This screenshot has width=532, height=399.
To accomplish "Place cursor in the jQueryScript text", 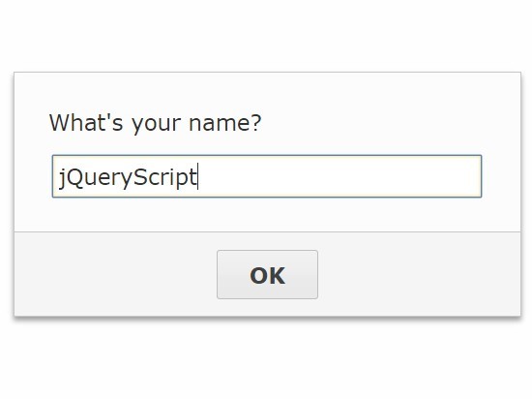I will [x=128, y=177].
